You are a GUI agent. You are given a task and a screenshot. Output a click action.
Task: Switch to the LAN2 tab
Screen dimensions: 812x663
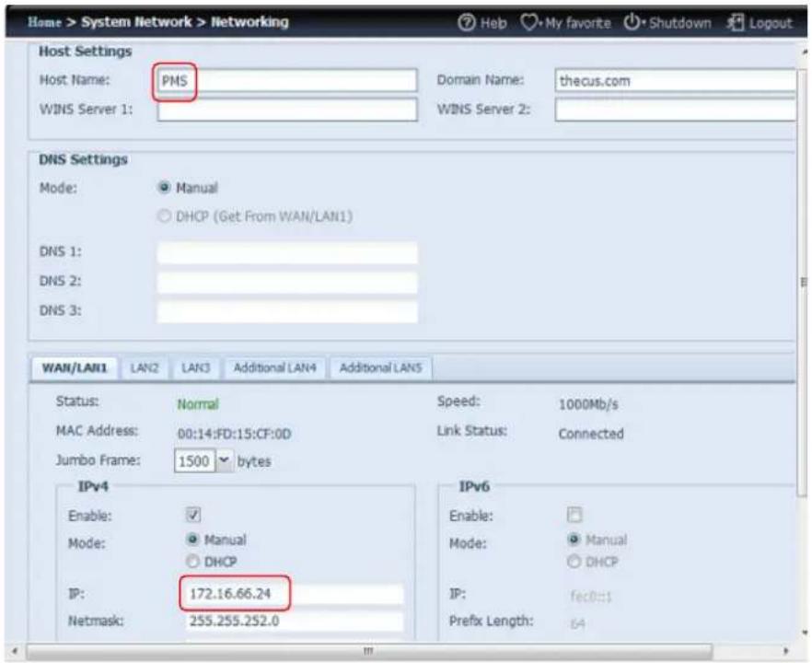click(144, 367)
